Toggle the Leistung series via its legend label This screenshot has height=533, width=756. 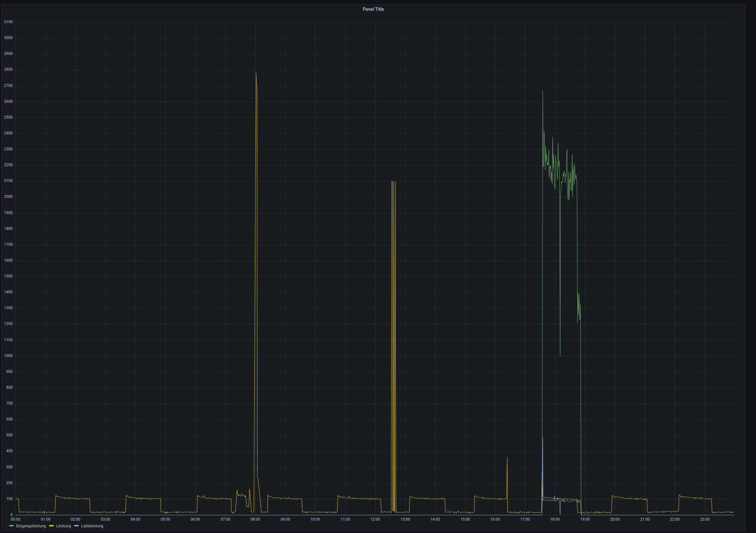coord(63,526)
